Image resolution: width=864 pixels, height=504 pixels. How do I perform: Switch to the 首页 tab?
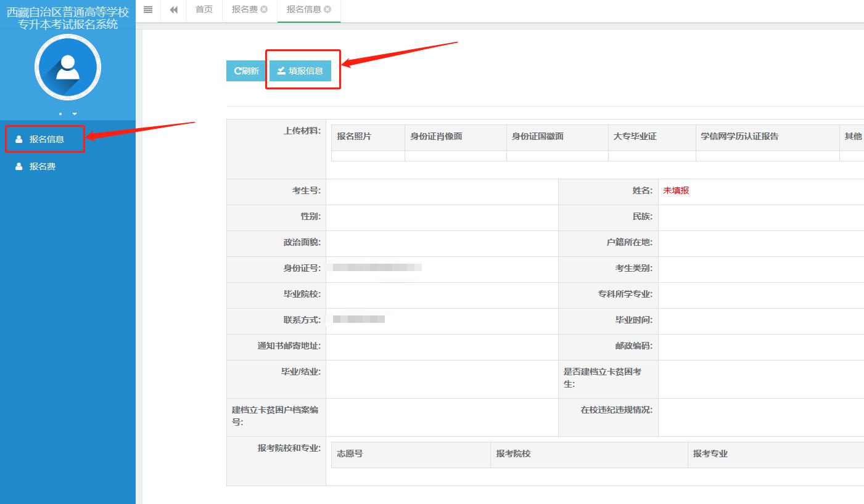tap(204, 10)
